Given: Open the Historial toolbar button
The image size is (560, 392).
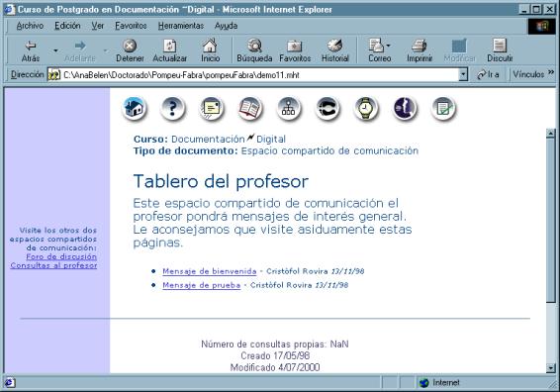Looking at the screenshot, I should [x=335, y=50].
